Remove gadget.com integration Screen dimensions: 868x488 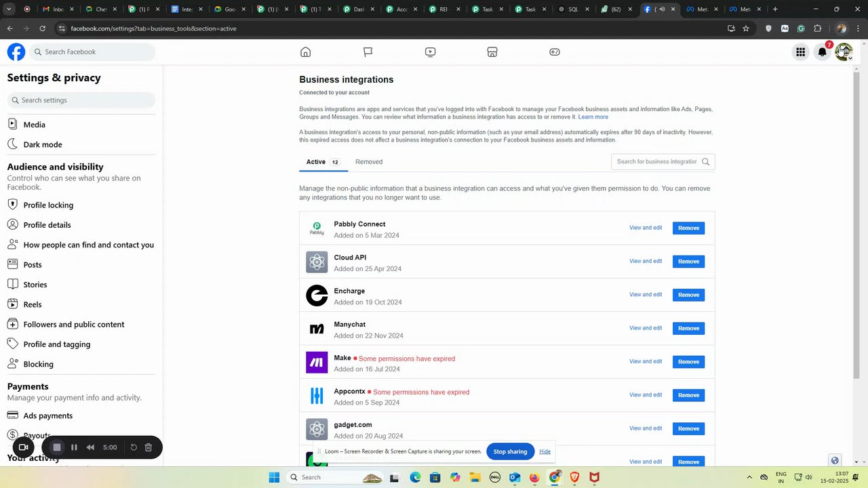click(x=688, y=428)
